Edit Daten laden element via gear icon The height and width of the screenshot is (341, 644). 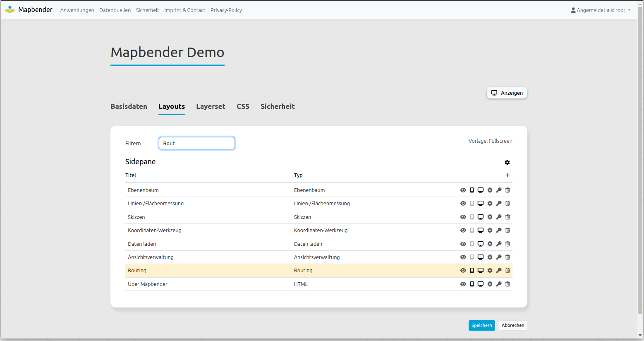490,244
